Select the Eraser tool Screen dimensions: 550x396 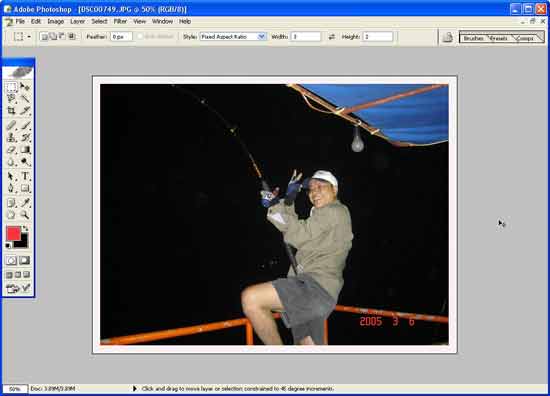tap(11, 150)
